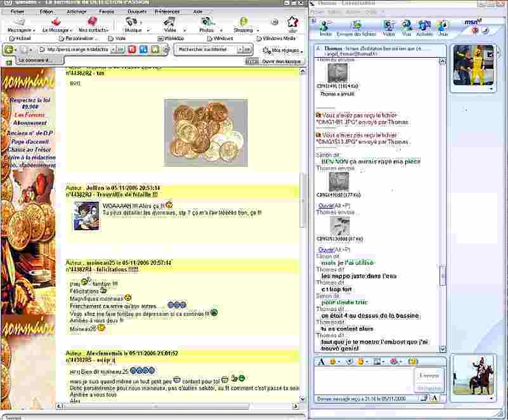Open the Musique toolbar icon
508x420 pixels.
pyautogui.click(x=131, y=22)
